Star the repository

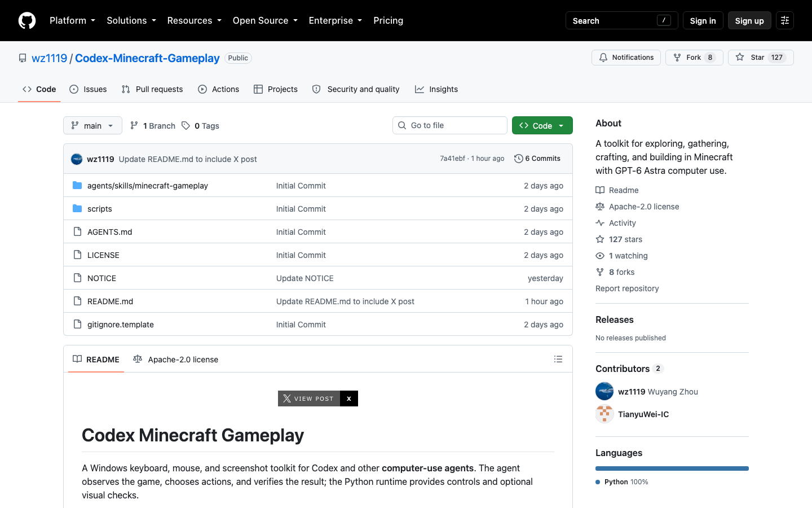tap(761, 58)
